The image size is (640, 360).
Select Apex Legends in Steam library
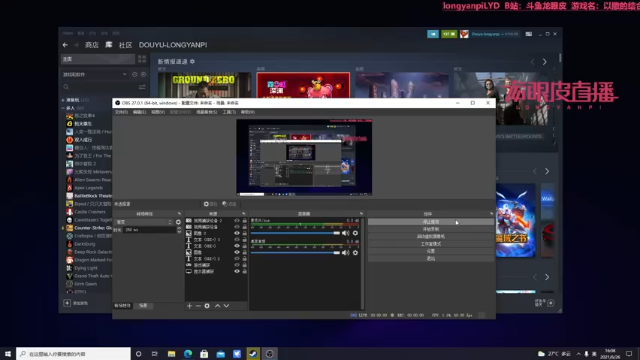(88, 188)
